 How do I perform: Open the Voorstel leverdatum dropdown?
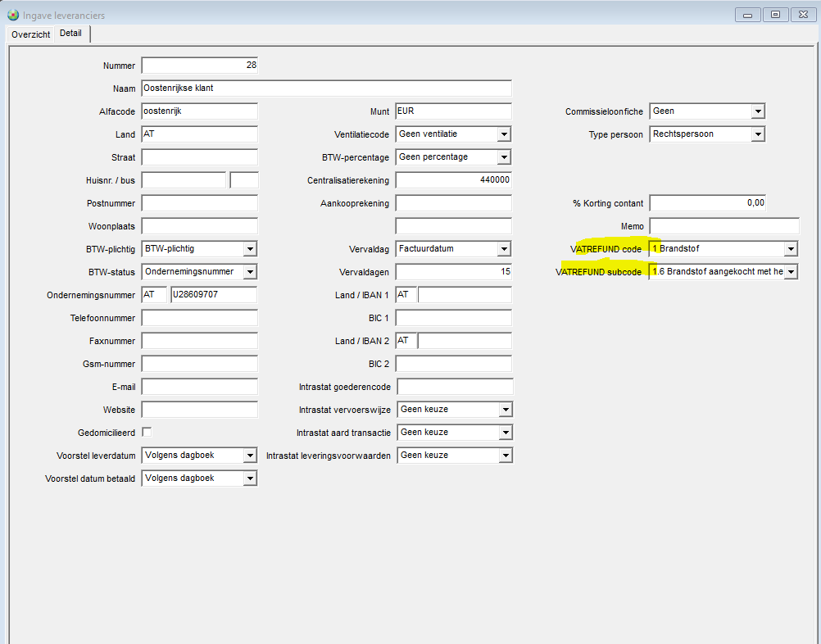click(x=250, y=456)
